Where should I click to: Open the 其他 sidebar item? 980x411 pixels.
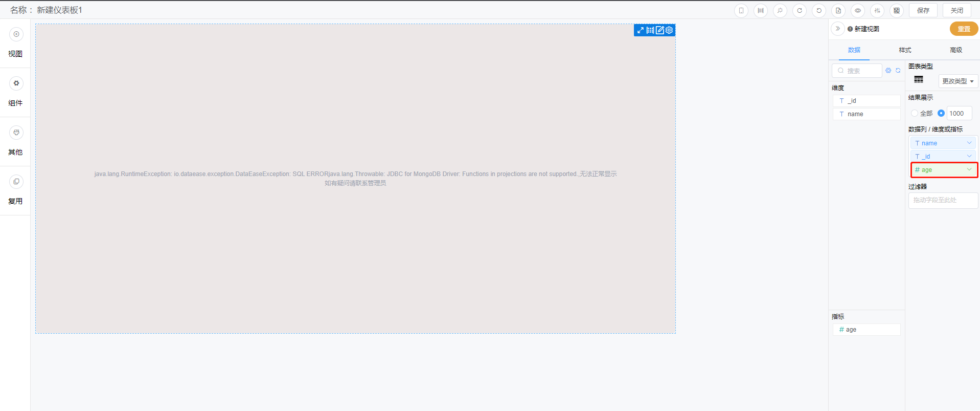15,141
